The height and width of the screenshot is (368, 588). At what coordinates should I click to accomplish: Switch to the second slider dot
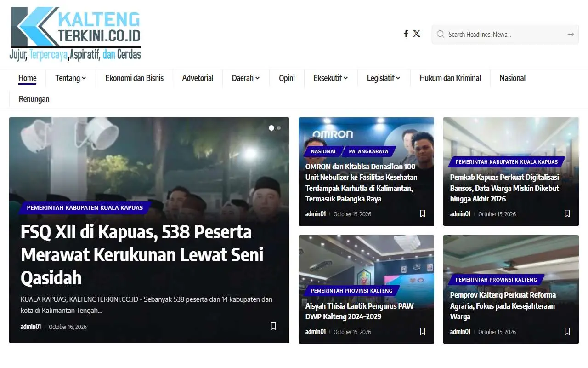click(x=279, y=128)
